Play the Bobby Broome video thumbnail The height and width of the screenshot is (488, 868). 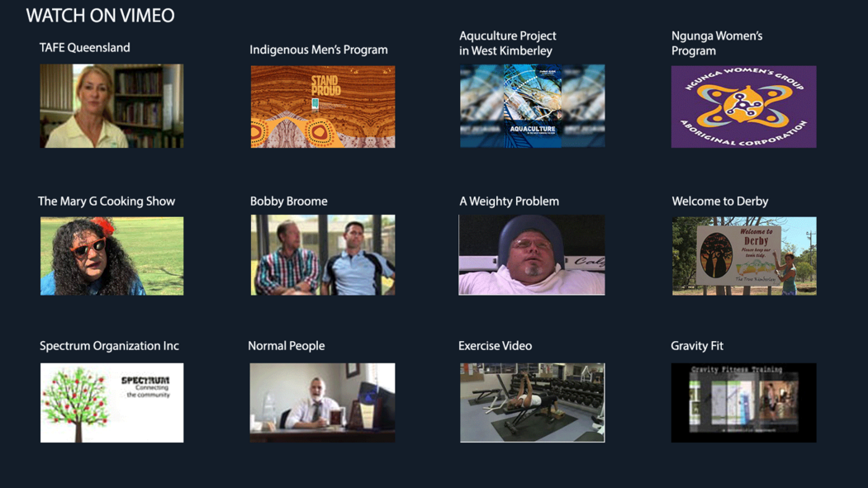323,255
